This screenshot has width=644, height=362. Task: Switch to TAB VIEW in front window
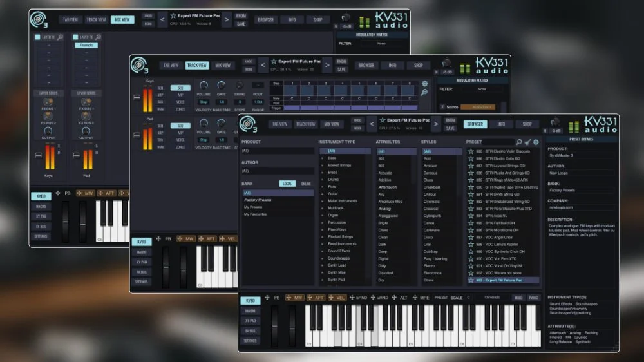[279, 124]
